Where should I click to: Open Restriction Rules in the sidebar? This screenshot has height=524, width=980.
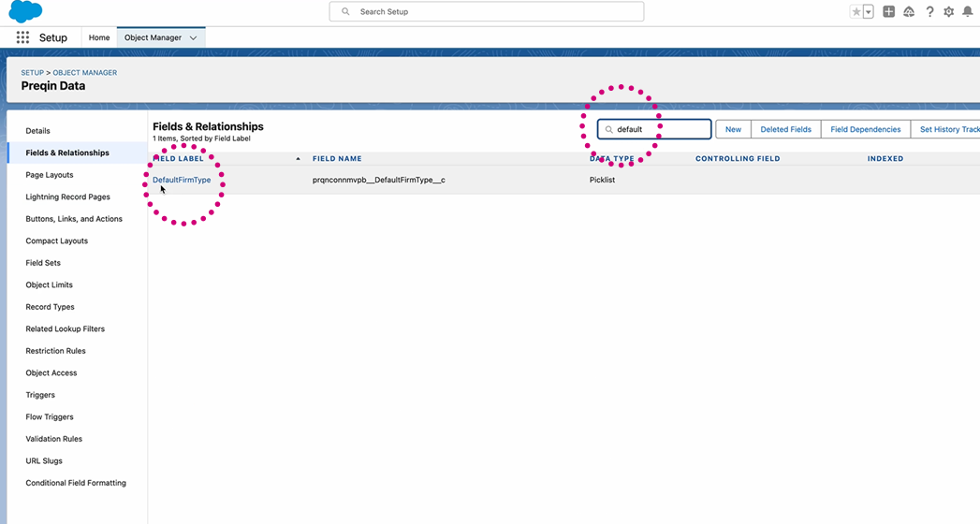[55, 351]
